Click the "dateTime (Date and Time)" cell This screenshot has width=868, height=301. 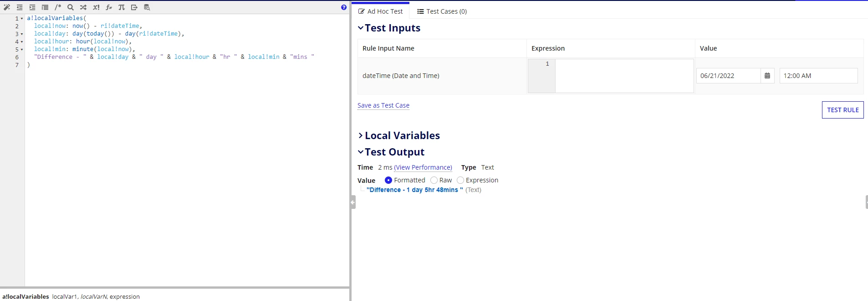point(401,76)
